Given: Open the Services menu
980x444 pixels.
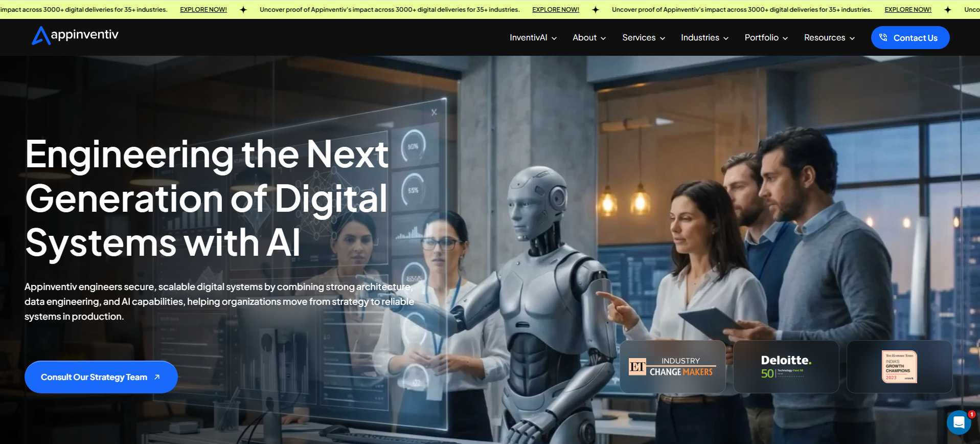Looking at the screenshot, I should [644, 38].
